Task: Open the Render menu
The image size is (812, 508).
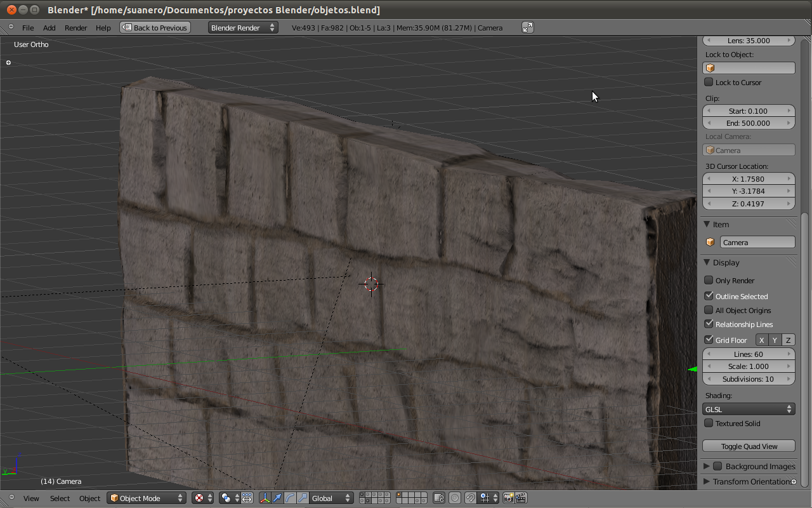Action: 76,27
